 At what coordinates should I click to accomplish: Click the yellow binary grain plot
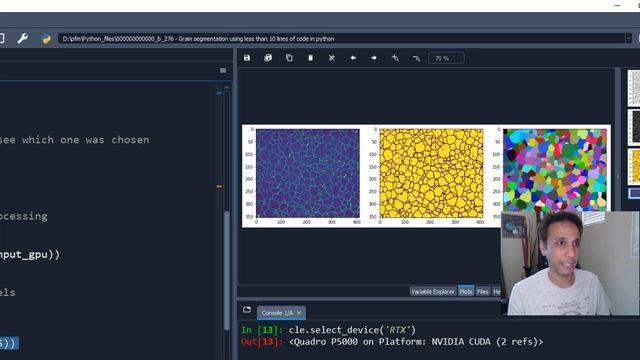pyautogui.click(x=431, y=173)
